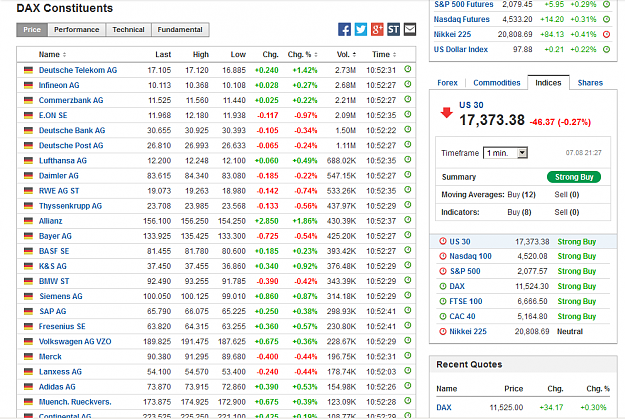Viewport: 625px width, 419px height.
Task: Open Lanxess AG link
Action: 60,372
